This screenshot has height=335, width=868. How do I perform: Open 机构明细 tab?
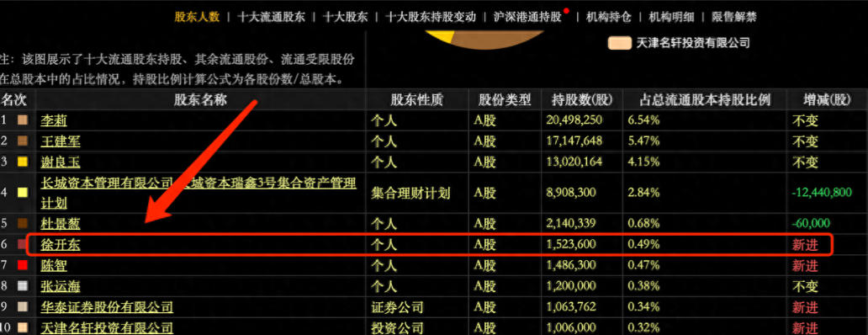pos(671,17)
